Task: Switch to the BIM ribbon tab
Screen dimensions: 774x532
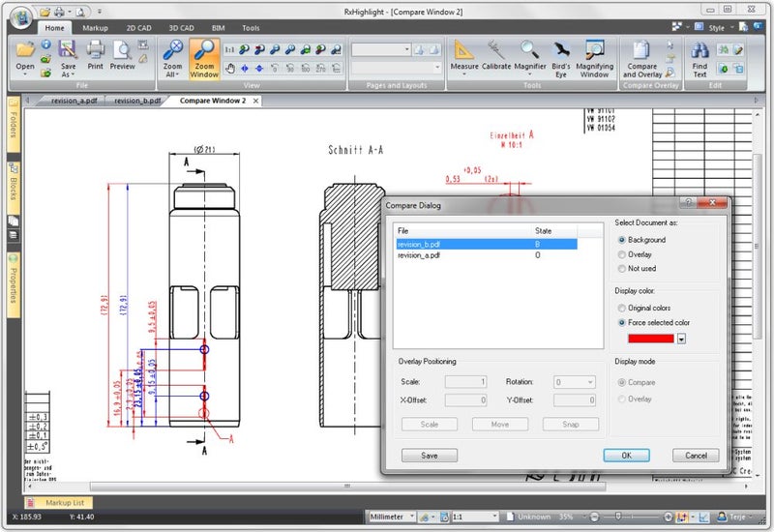Action: coord(219,28)
